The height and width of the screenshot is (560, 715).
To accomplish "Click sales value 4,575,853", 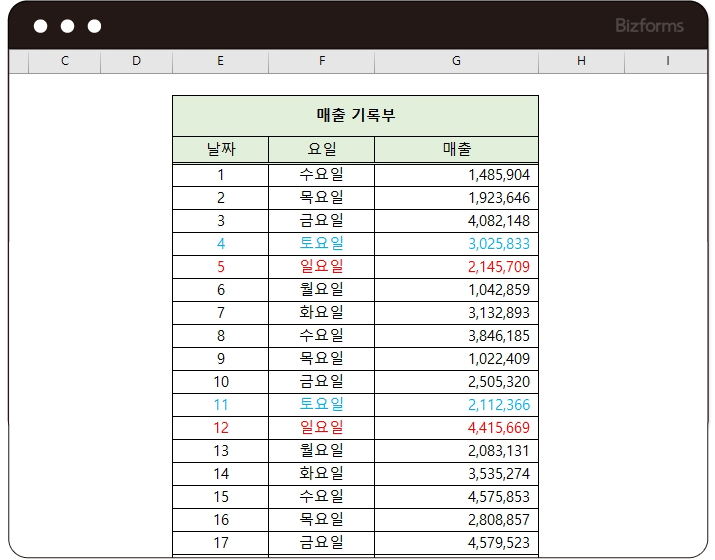I will click(x=456, y=497).
